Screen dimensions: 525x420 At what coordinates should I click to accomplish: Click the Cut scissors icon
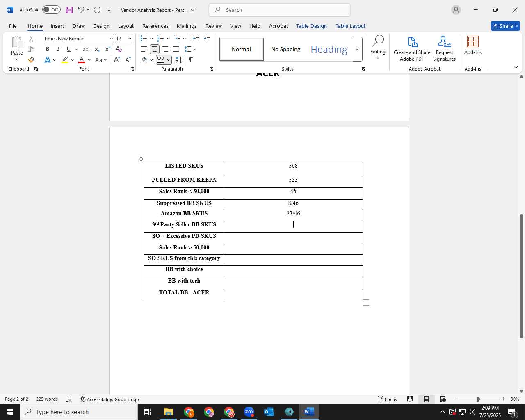point(31,39)
